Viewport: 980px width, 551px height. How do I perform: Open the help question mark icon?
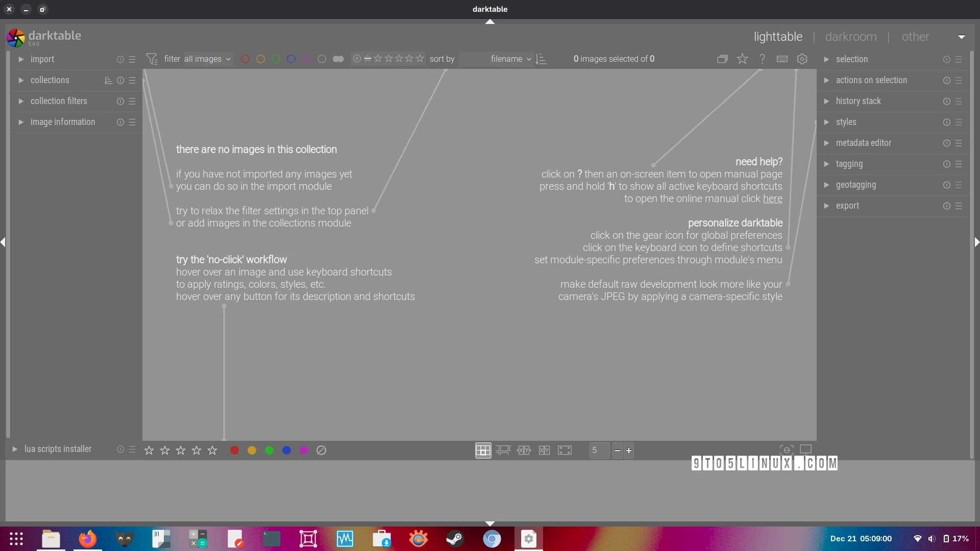pyautogui.click(x=762, y=59)
